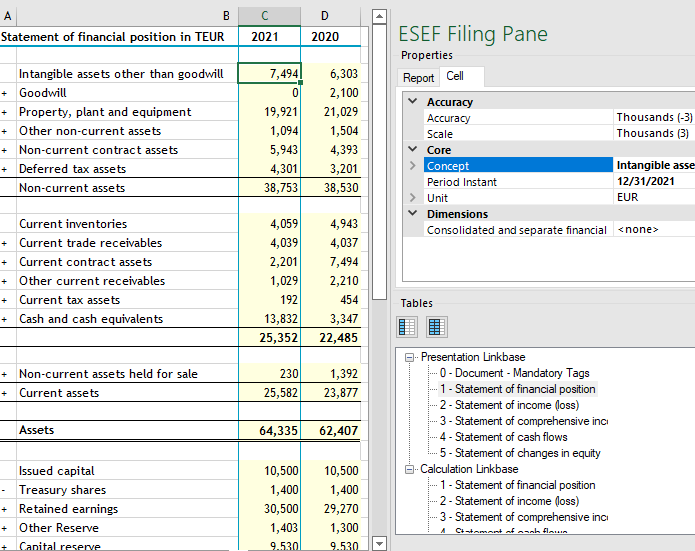695x551 pixels.
Task: Expand the plus sign beside Treasury shares row
Action: (5, 490)
